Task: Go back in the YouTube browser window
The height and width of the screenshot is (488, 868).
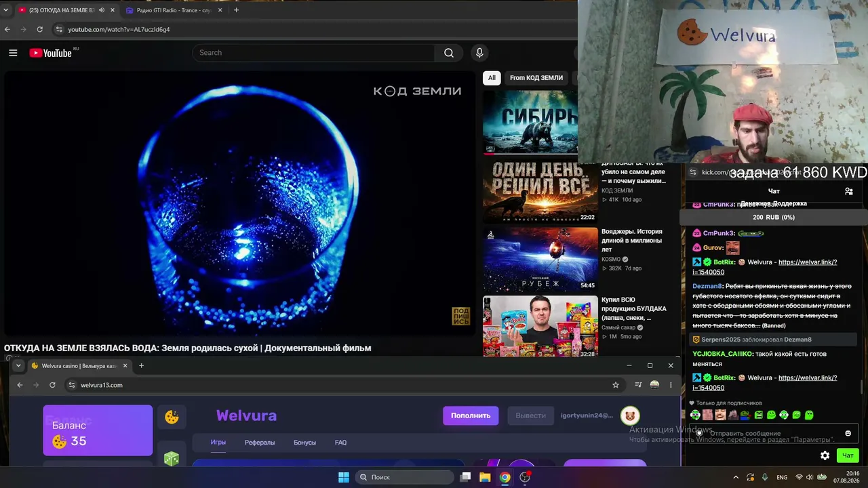Action: (7, 29)
